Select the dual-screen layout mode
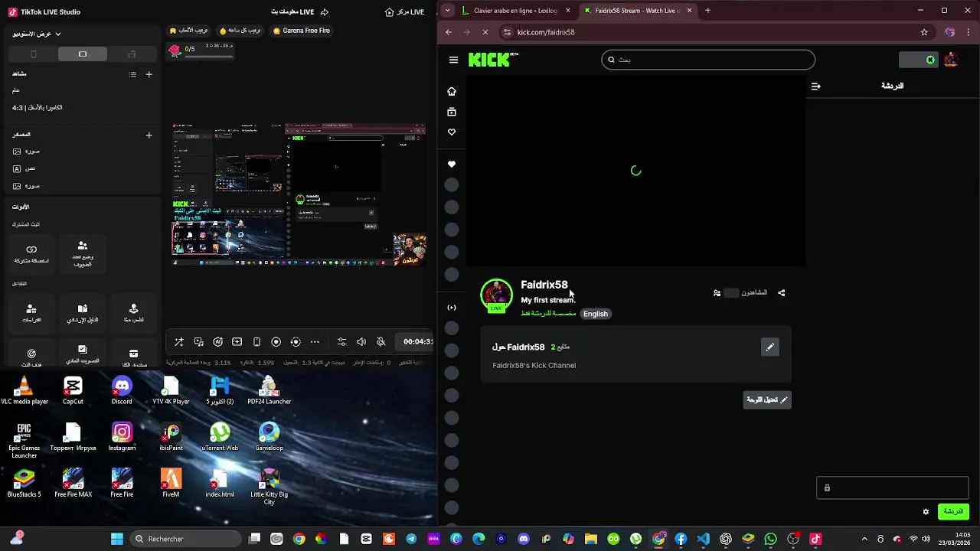 coord(132,54)
